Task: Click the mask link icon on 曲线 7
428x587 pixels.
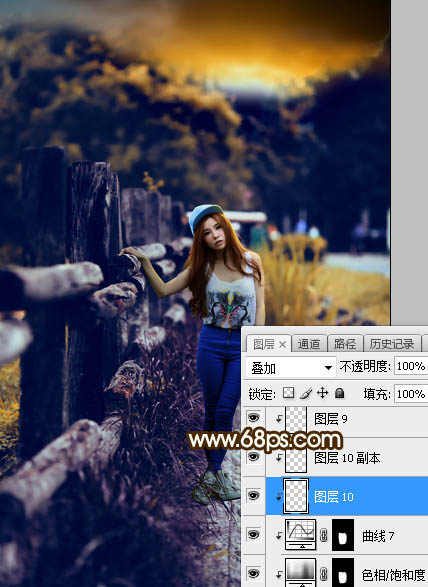Action: (324, 535)
